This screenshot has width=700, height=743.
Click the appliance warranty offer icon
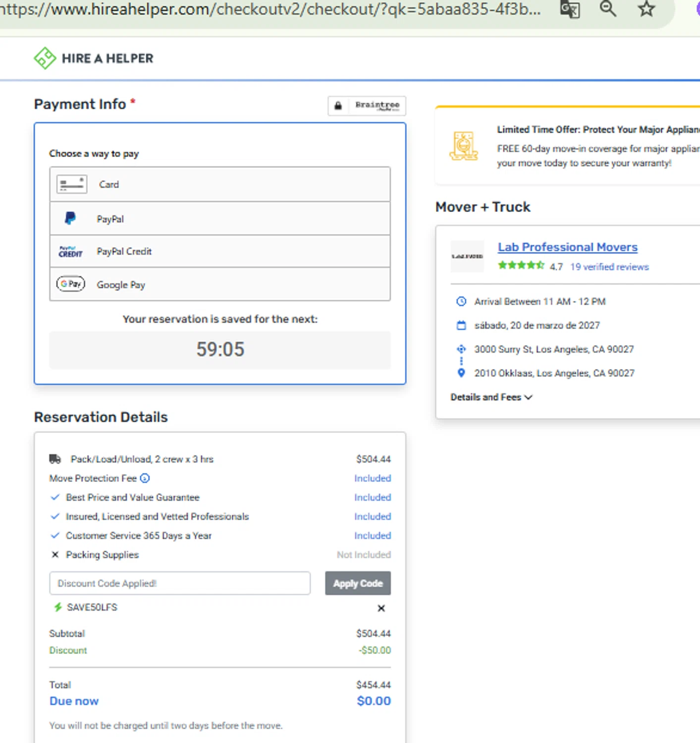pyautogui.click(x=464, y=146)
